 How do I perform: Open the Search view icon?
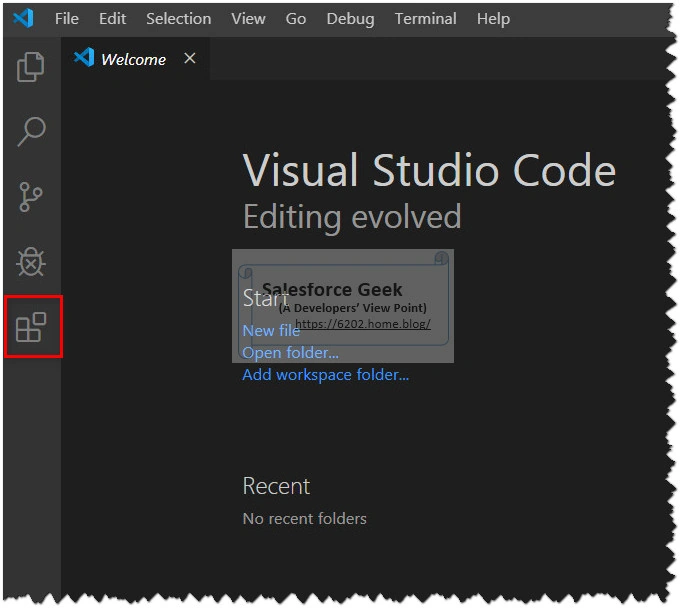pos(32,132)
